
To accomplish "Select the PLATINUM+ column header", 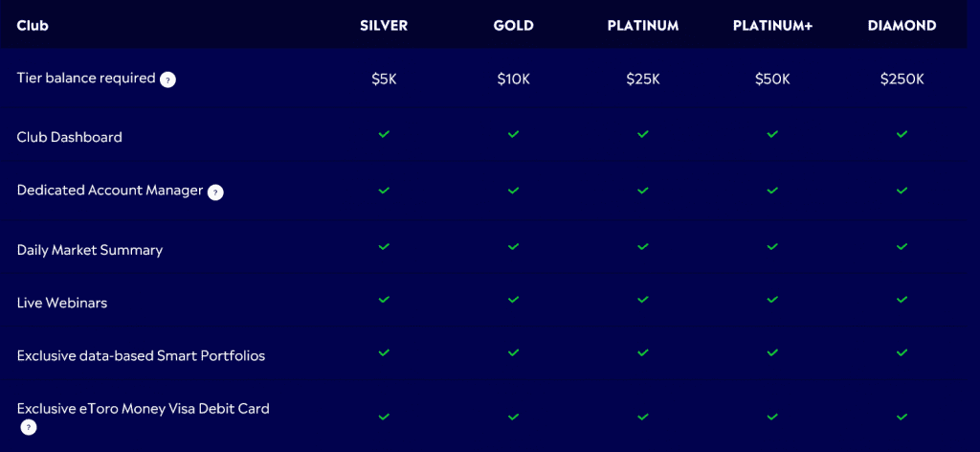I will [x=772, y=26].
